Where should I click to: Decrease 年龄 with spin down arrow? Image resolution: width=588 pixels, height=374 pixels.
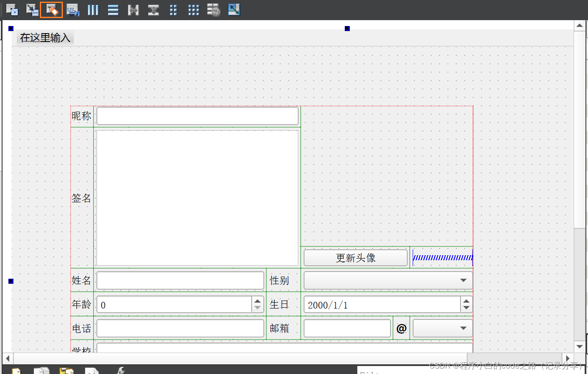[x=258, y=308]
